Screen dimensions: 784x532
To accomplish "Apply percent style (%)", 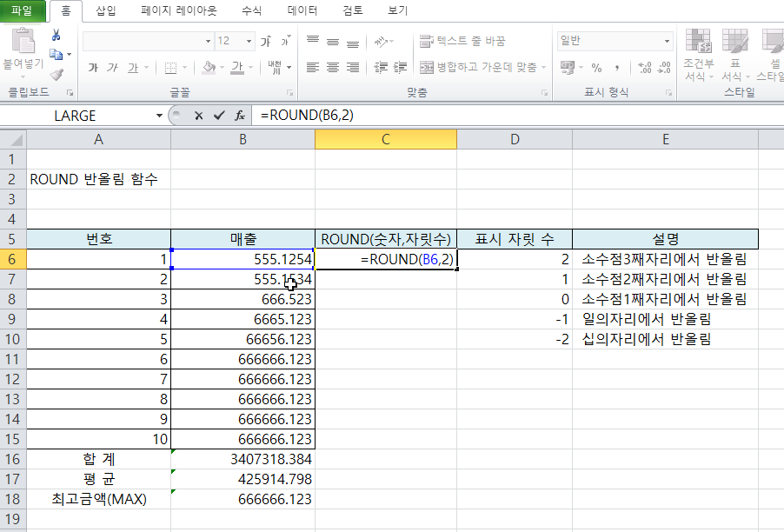I will click(596, 68).
